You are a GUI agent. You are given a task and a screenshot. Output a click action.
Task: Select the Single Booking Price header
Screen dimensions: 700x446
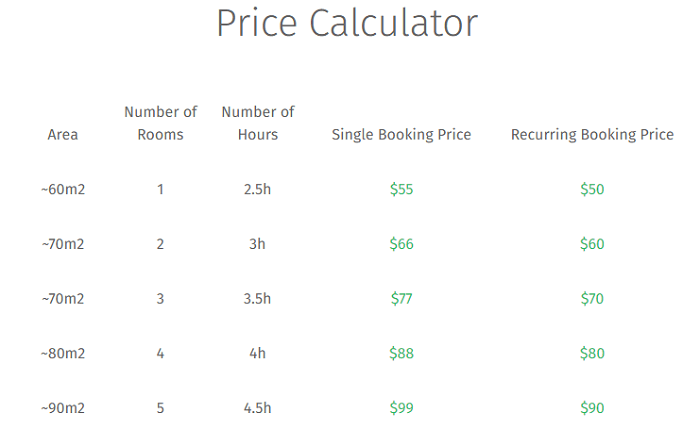pyautogui.click(x=401, y=134)
